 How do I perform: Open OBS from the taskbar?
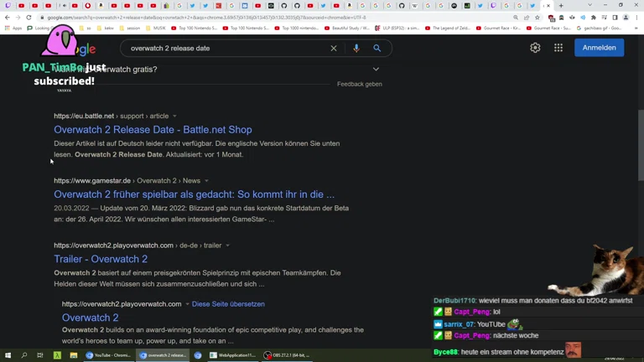[287, 355]
